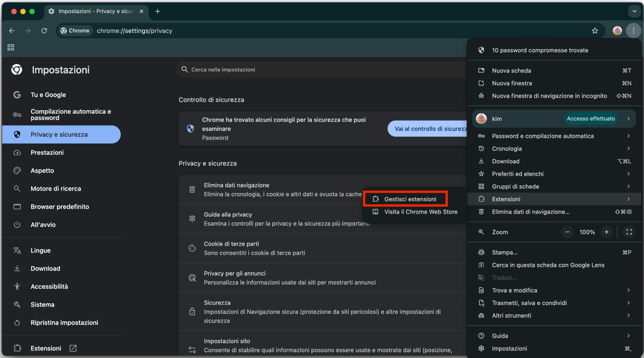This screenshot has height=358, width=644.
Task: Open Cookie di terze parti row
Action: point(322,248)
